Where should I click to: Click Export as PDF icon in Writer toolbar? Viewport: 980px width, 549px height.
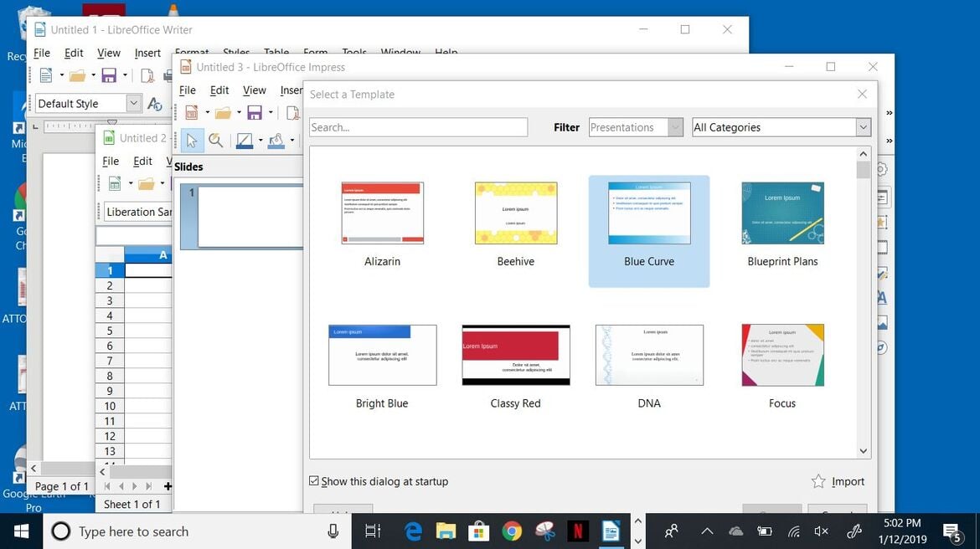[x=147, y=75]
